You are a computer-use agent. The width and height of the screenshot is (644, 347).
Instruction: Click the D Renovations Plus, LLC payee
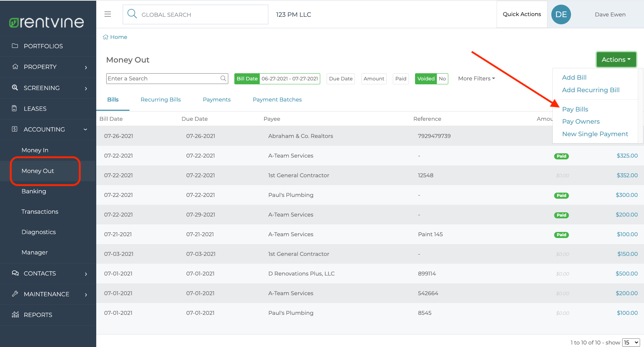pos(301,273)
